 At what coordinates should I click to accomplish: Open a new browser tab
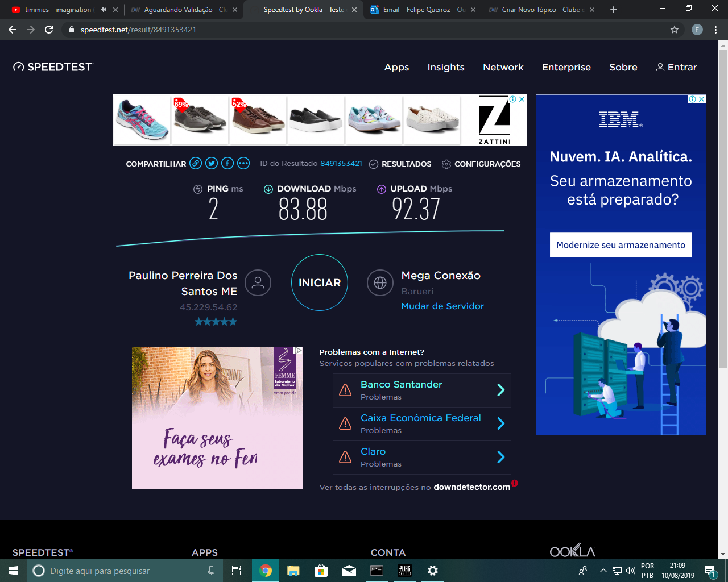[614, 10]
